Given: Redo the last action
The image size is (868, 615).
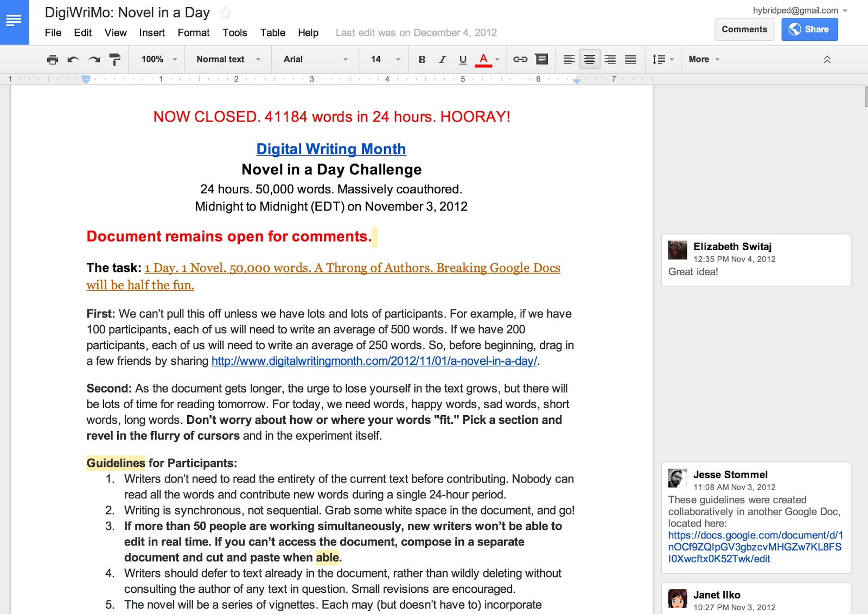Looking at the screenshot, I should [94, 59].
